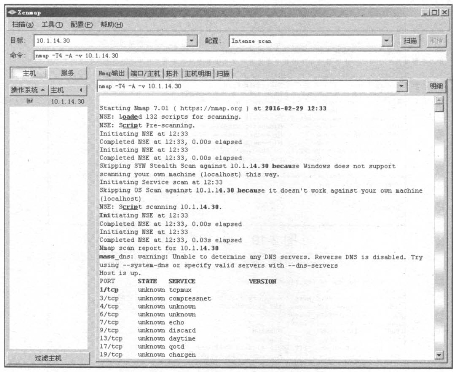Open the 工具 menu
Viewport: 453px width, 372px height.
pos(52,25)
